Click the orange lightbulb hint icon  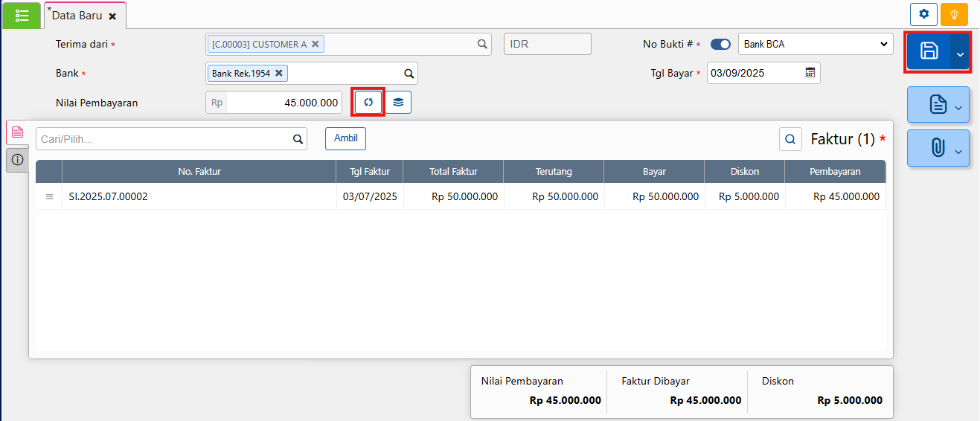click(954, 14)
